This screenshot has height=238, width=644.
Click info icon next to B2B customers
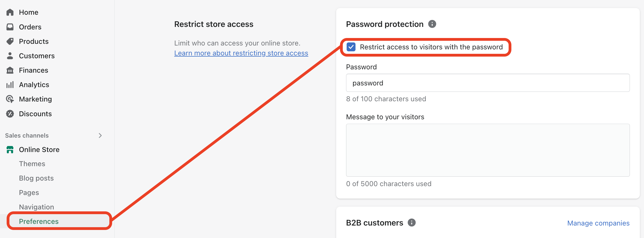(411, 222)
